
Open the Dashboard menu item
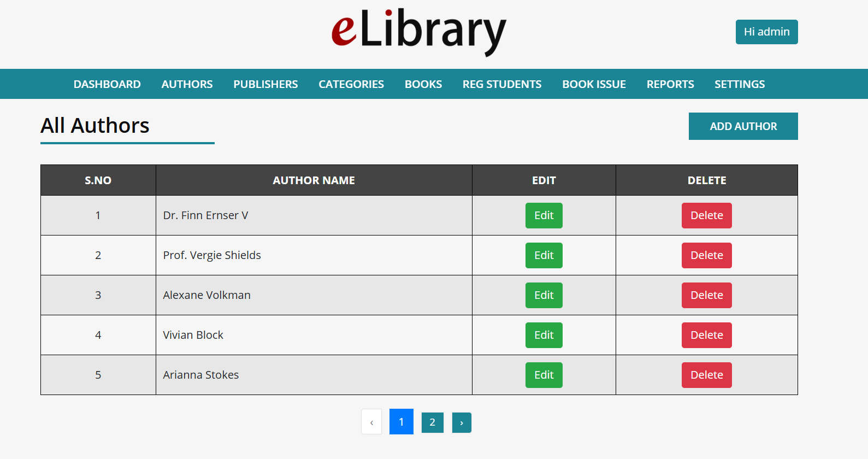click(107, 84)
